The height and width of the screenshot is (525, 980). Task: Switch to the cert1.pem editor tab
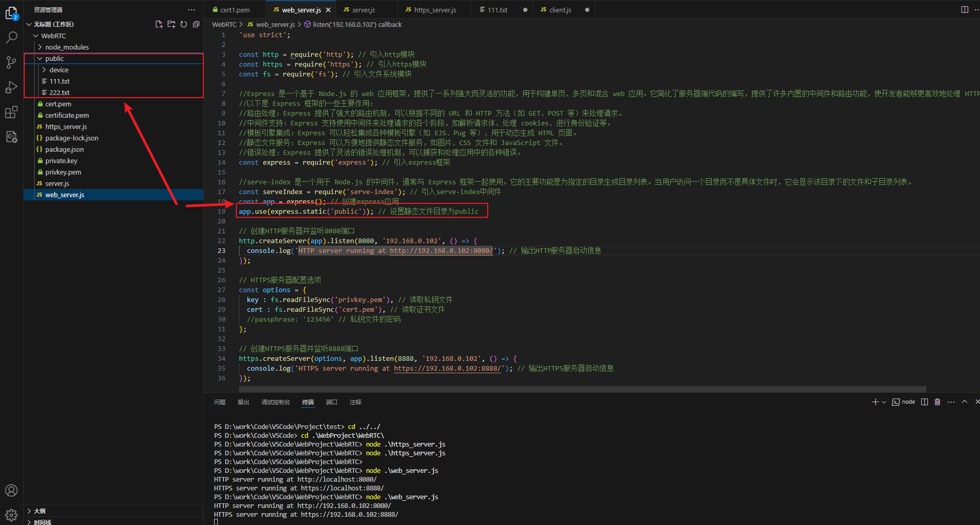click(x=235, y=10)
